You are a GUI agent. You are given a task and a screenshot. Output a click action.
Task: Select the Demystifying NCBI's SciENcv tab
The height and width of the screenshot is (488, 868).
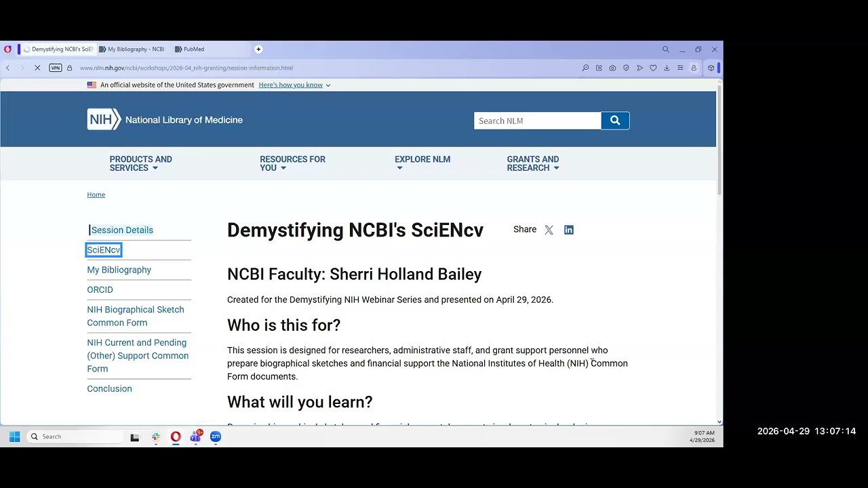[58, 49]
